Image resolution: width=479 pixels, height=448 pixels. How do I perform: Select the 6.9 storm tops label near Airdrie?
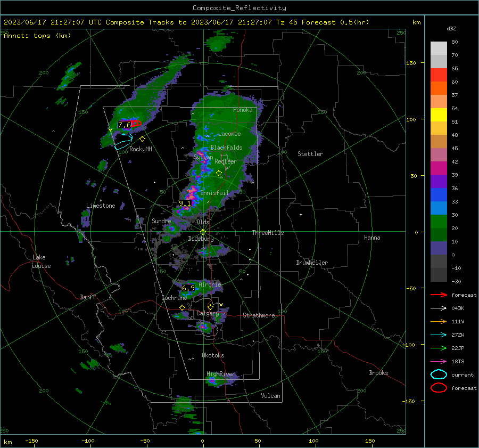188,288
